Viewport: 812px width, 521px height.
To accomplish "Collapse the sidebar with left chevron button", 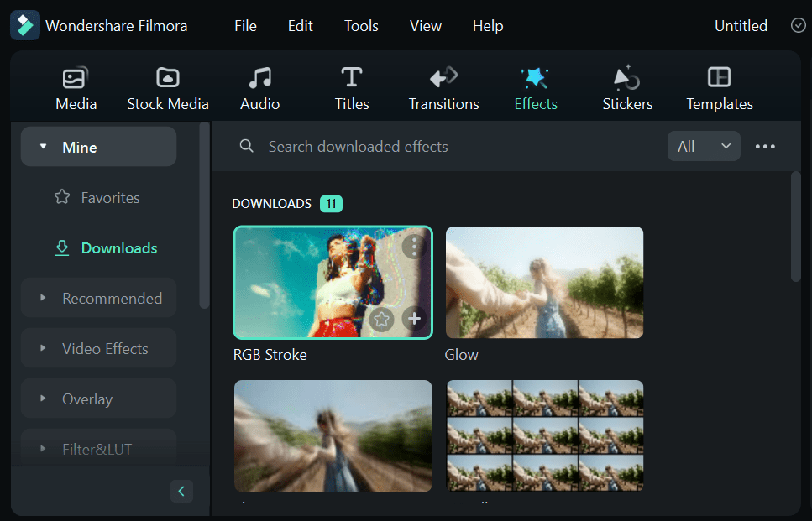I will click(x=181, y=491).
